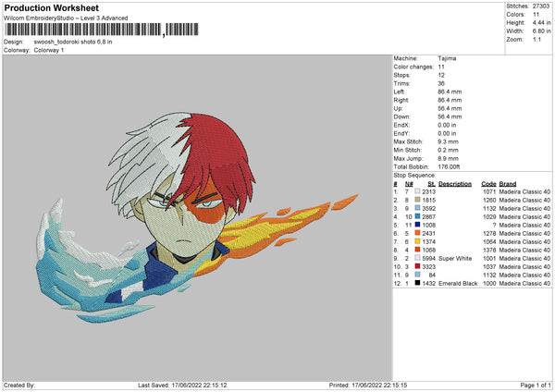This screenshot has height=392, width=555.
Task: Select the light blue swatch beside 3592
Action: point(417,208)
